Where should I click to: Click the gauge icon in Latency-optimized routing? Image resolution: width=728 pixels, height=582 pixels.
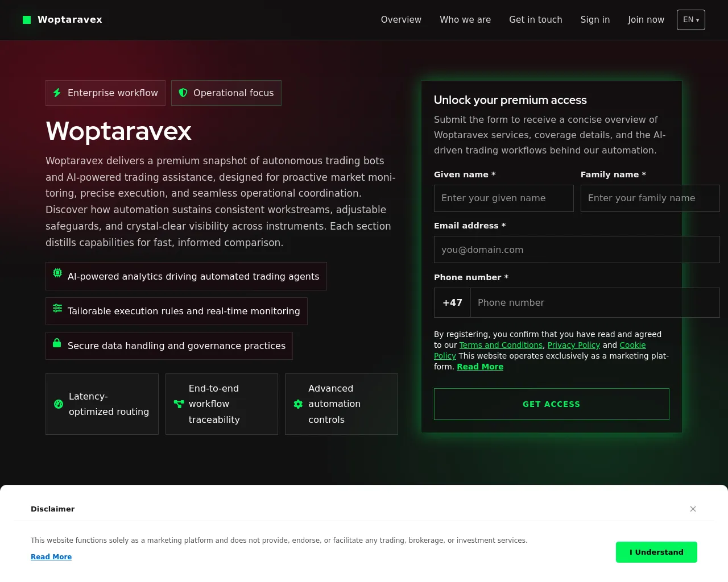(59, 404)
